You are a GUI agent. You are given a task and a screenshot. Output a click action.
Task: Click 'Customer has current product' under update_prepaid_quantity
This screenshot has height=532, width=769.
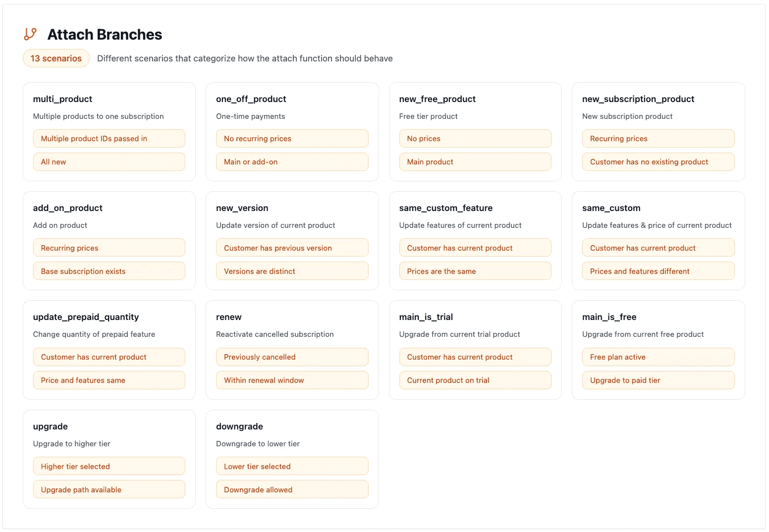pyautogui.click(x=109, y=357)
